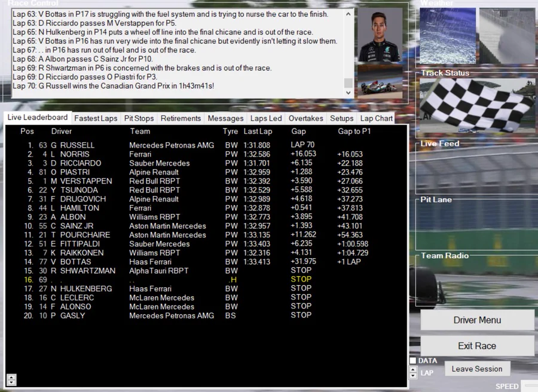Open the Lap Chart tab

377,118
